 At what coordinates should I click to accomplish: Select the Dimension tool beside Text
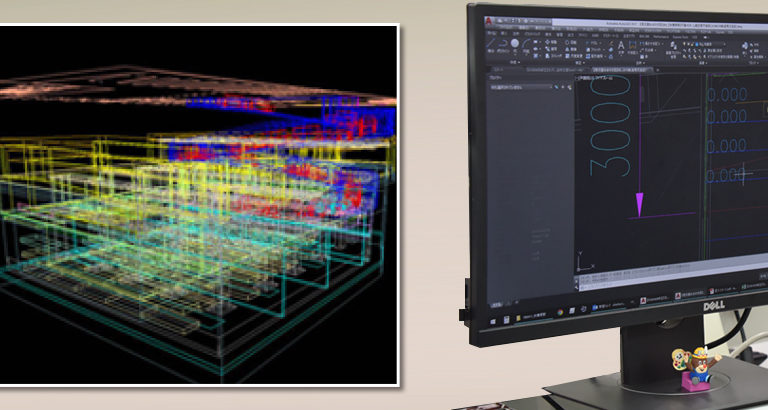632,47
